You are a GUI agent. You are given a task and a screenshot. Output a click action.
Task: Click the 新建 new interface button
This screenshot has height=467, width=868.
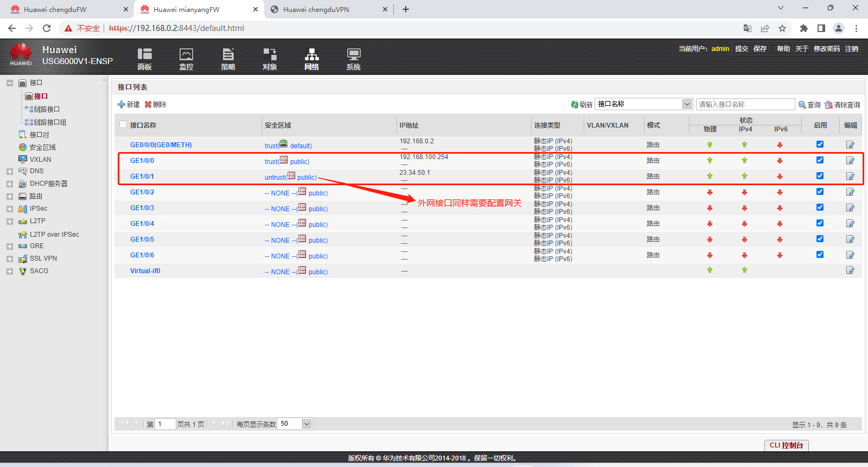coord(129,104)
